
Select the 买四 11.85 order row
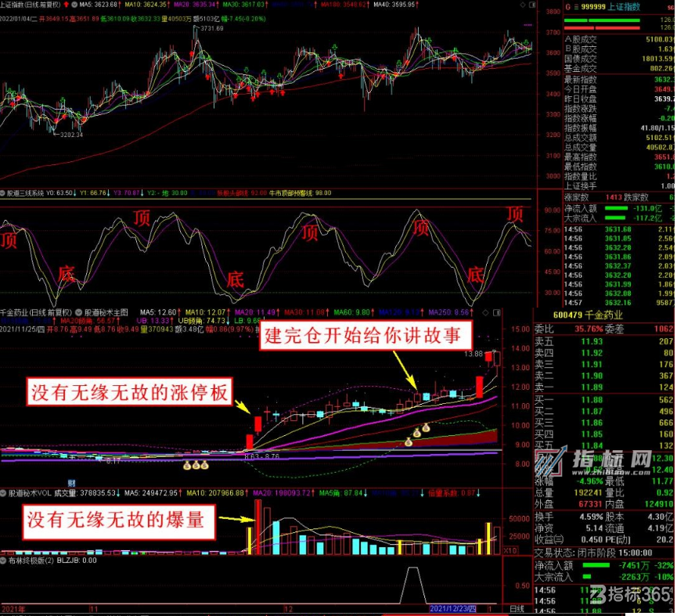point(604,434)
